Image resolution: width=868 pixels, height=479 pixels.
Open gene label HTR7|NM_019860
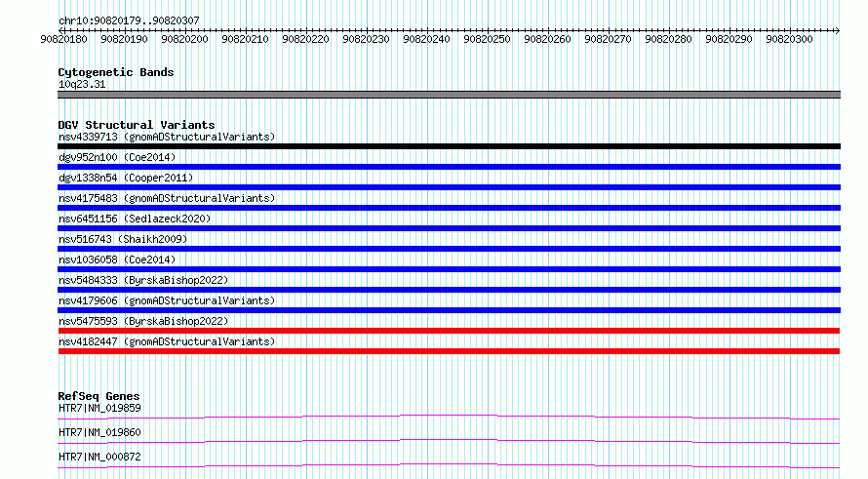(99, 432)
